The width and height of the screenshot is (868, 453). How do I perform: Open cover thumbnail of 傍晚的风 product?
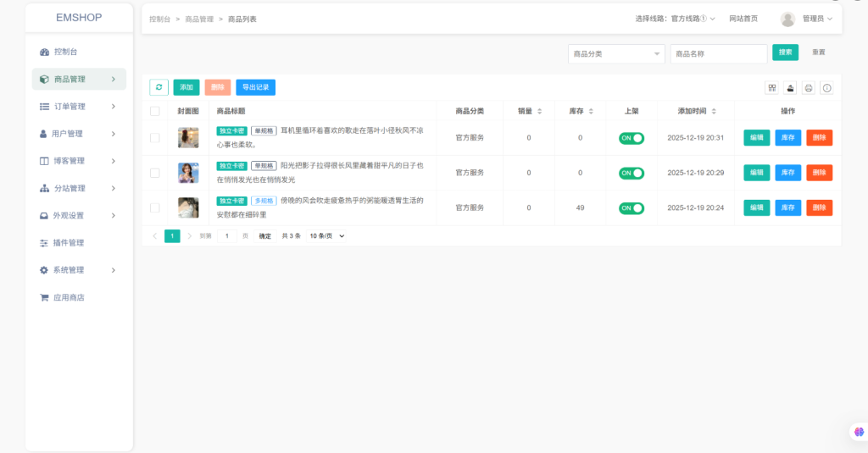pyautogui.click(x=188, y=208)
